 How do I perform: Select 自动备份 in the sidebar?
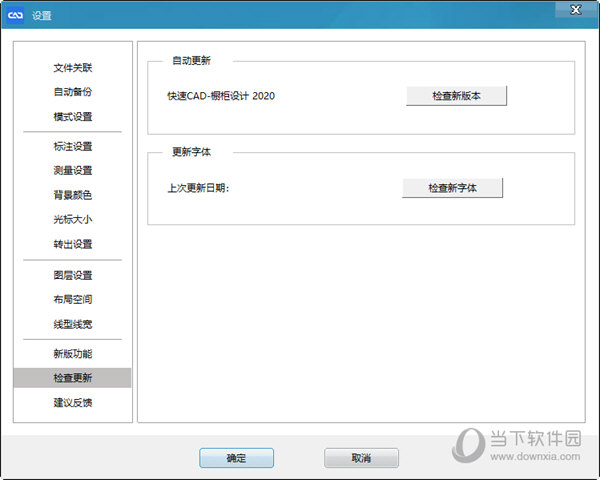coord(73,92)
